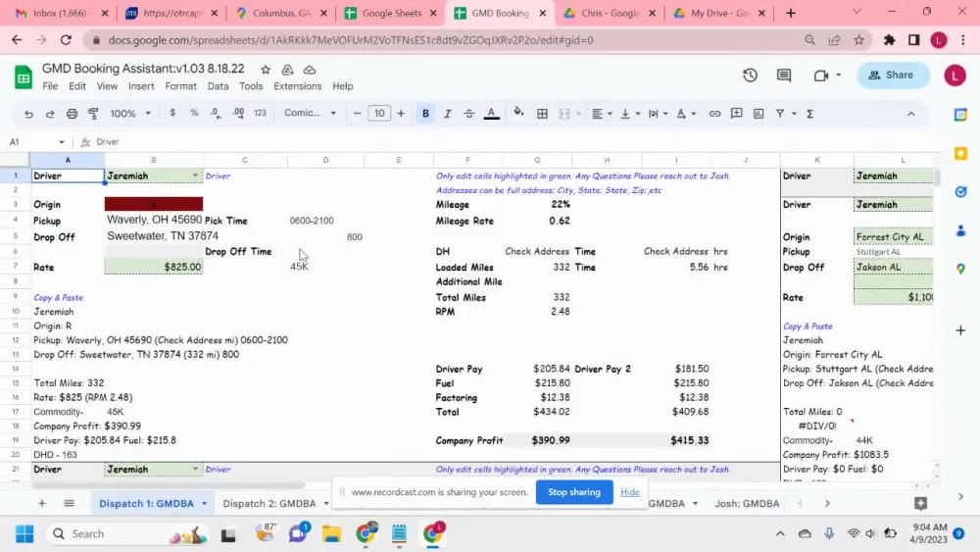The height and width of the screenshot is (552, 980).
Task: Show the all sheets list
Action: pos(70,503)
